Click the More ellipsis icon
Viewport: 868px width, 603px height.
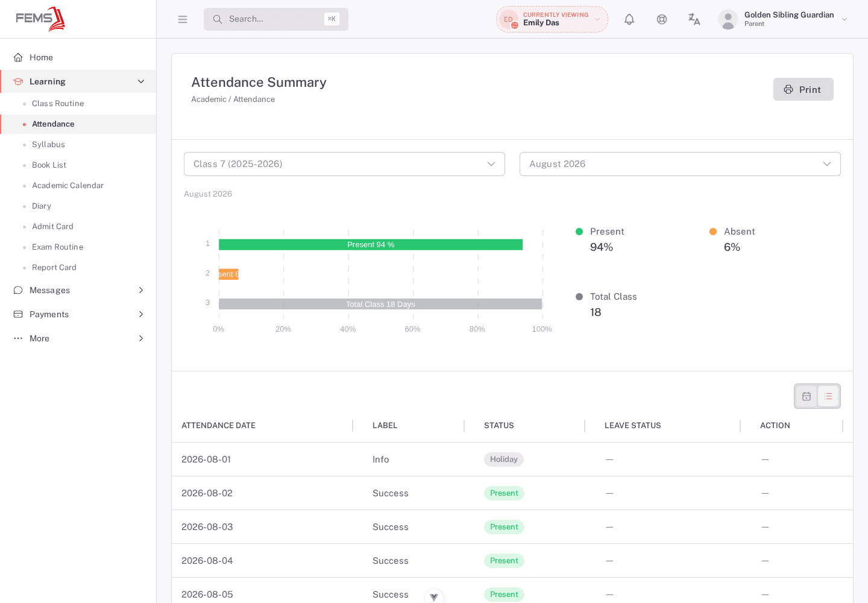click(x=18, y=338)
